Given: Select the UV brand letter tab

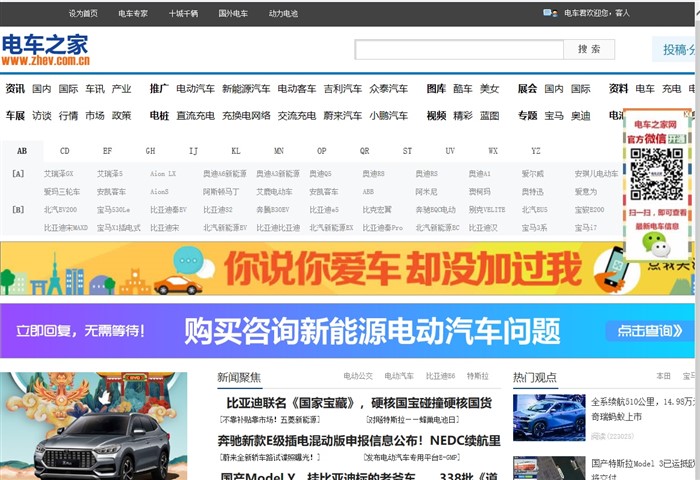Looking at the screenshot, I should [x=450, y=151].
